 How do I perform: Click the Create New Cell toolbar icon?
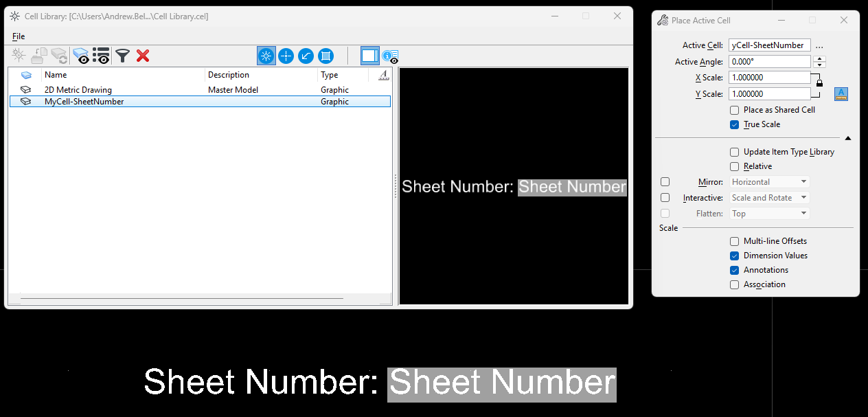coord(19,56)
